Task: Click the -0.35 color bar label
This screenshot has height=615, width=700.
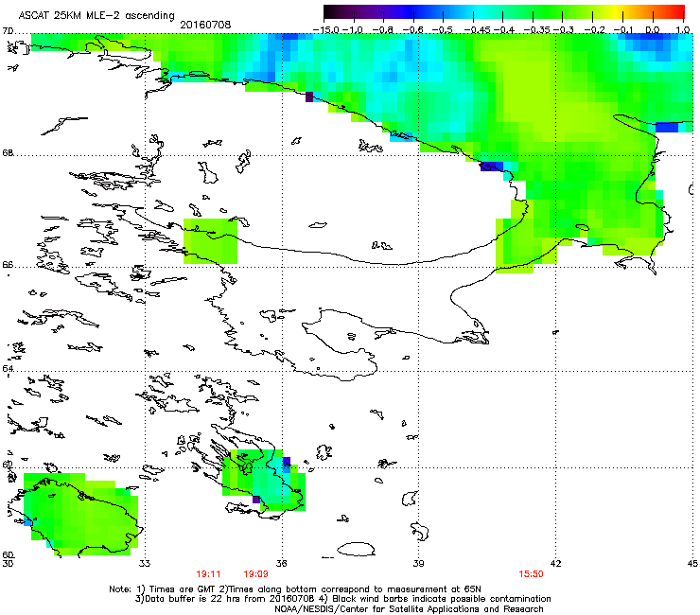Action: (x=536, y=30)
